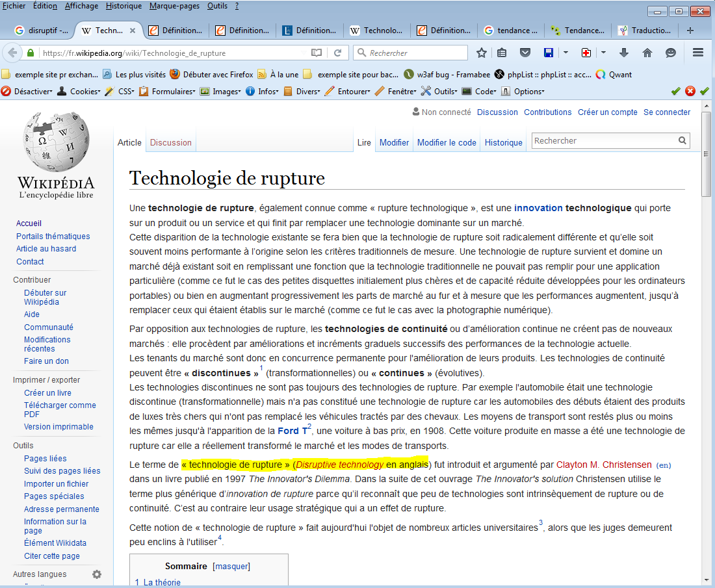
Task: Toggle reader view book icon
Action: (x=317, y=53)
